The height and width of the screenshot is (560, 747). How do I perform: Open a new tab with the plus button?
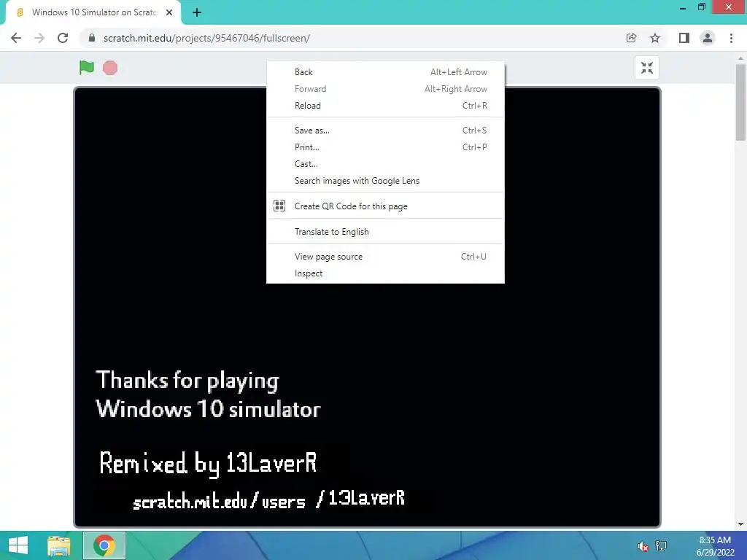[197, 13]
